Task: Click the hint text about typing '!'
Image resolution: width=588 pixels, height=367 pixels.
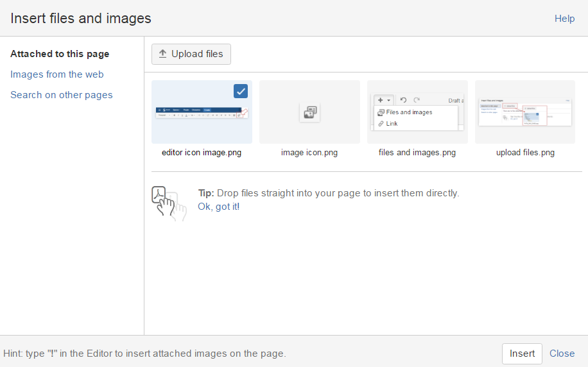Action: 144,354
